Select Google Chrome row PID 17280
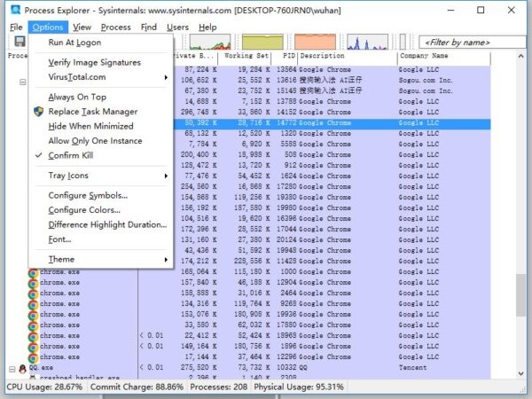The width and height of the screenshot is (532, 399). coord(332,186)
